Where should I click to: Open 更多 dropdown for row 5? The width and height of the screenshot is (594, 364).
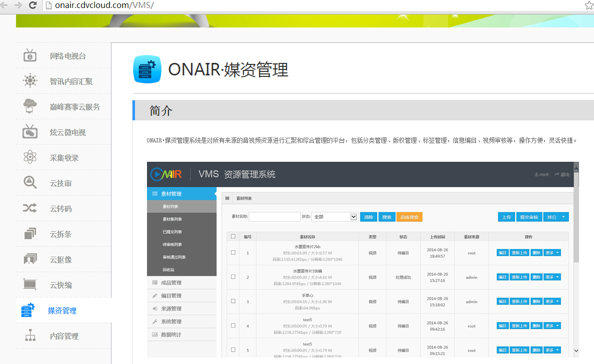tap(552, 350)
